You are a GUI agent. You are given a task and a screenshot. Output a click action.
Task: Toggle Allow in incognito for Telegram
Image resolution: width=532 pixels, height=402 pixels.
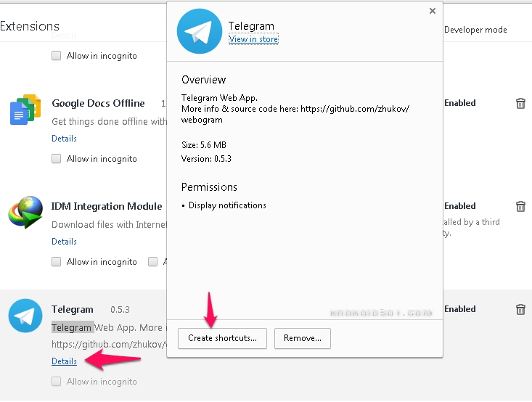point(57,381)
